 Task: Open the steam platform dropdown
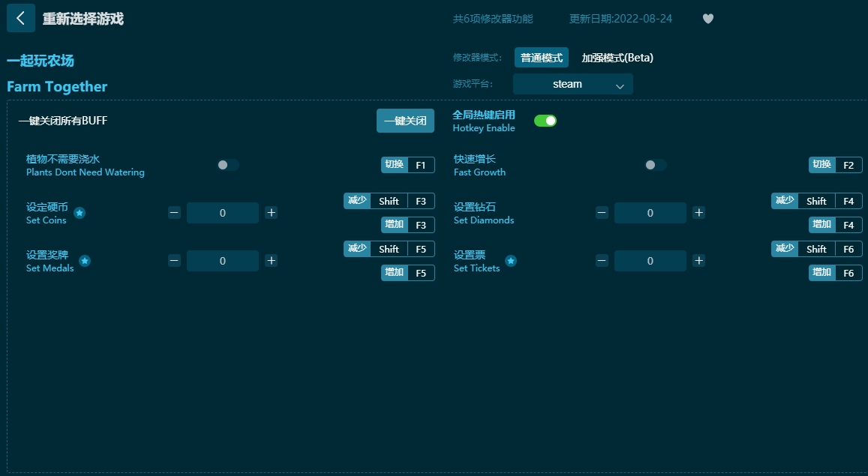pyautogui.click(x=572, y=85)
